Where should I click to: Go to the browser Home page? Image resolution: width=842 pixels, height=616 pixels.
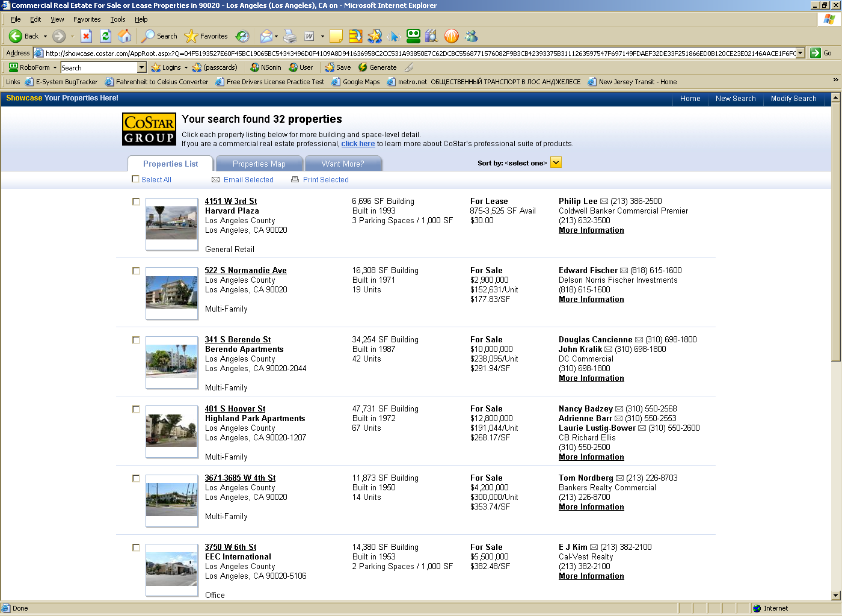[x=124, y=36]
